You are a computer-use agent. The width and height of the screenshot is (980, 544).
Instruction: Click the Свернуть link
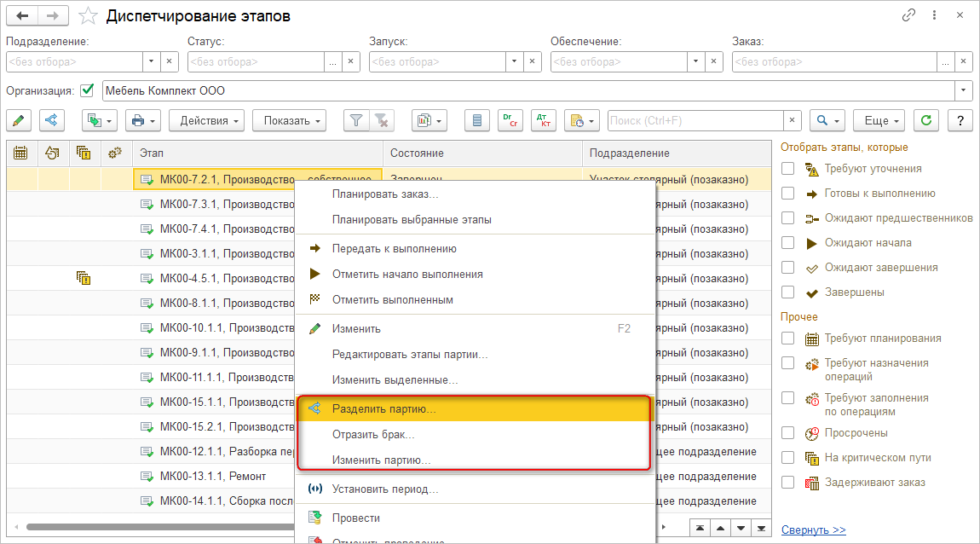[813, 530]
